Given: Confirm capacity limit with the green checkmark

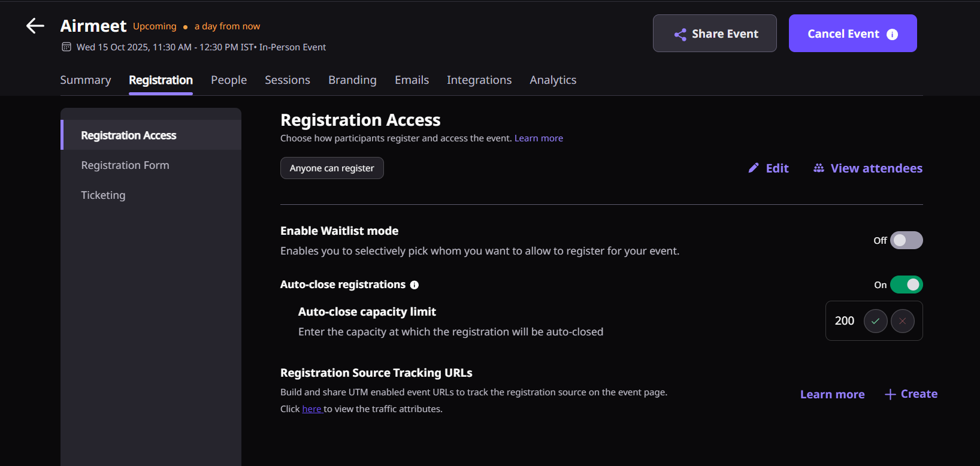Looking at the screenshot, I should point(875,321).
